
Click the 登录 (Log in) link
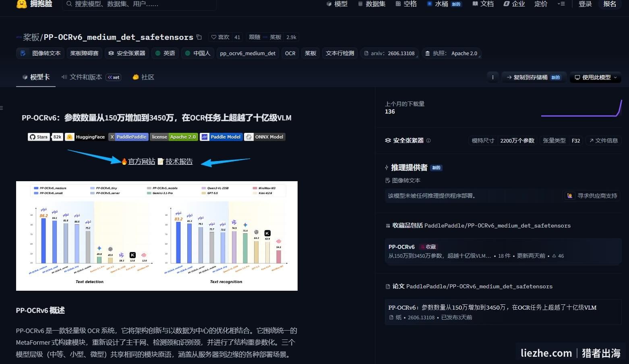coord(585,4)
